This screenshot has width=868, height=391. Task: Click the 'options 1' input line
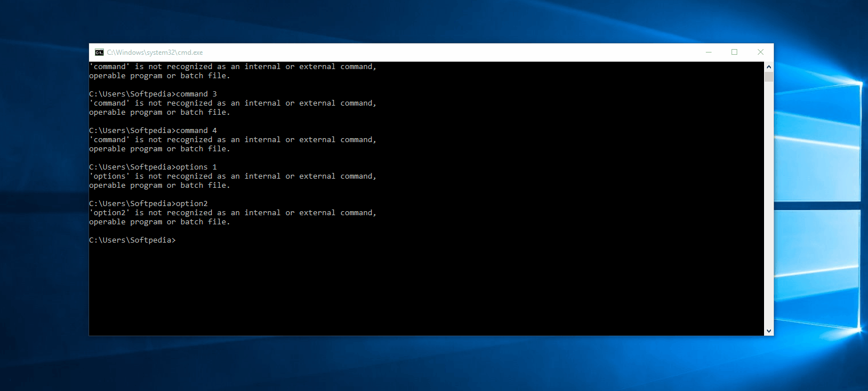tap(153, 167)
